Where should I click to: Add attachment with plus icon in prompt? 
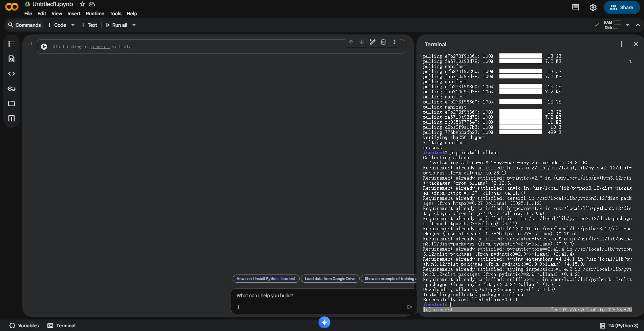239,307
